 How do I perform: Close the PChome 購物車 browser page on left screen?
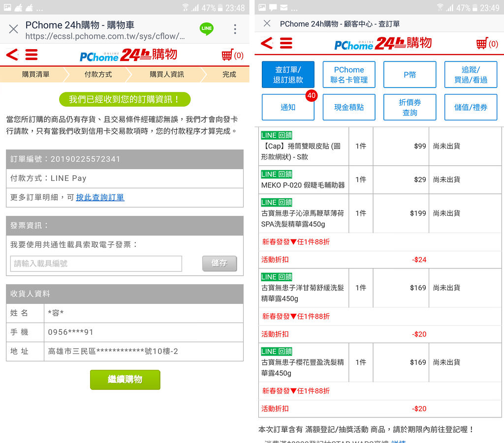(13, 29)
